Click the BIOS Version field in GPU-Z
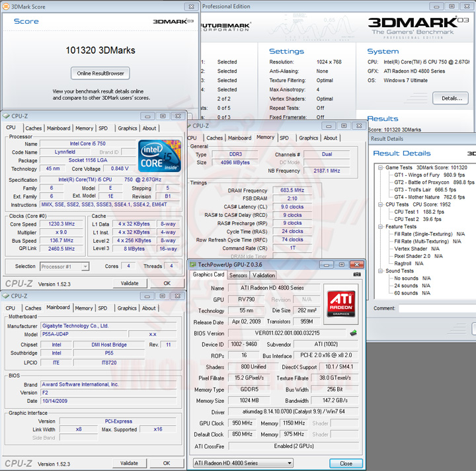The height and width of the screenshot is (471, 476). 287,333
